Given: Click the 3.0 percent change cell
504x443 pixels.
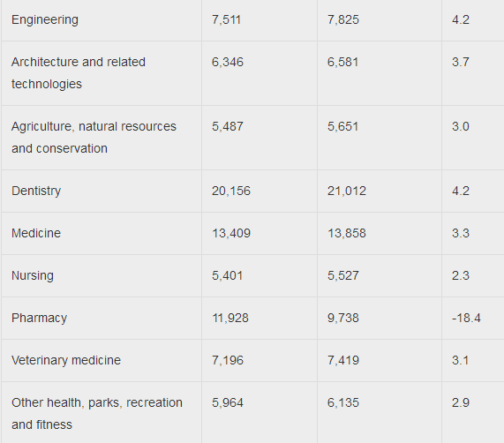Looking at the screenshot, I should [x=461, y=126].
